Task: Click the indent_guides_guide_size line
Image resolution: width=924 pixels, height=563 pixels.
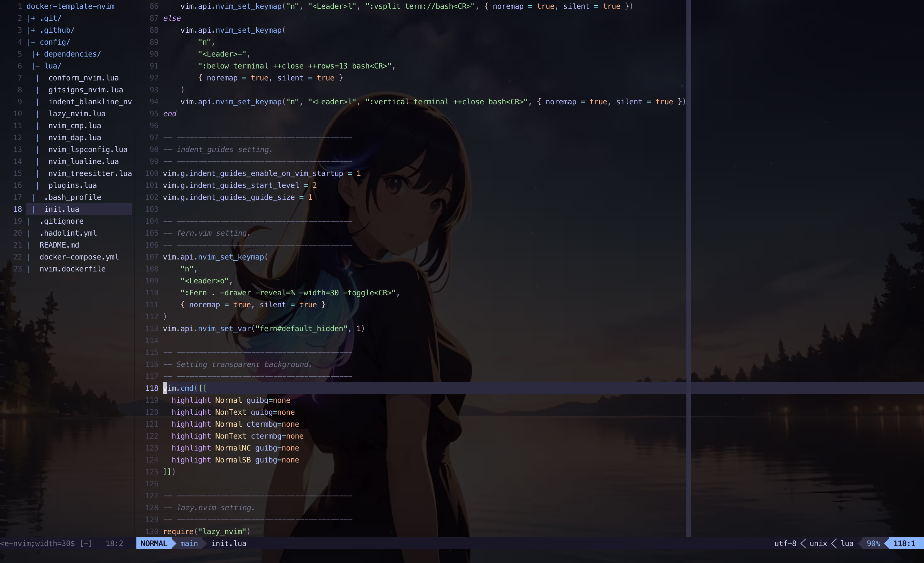Action: [x=237, y=197]
